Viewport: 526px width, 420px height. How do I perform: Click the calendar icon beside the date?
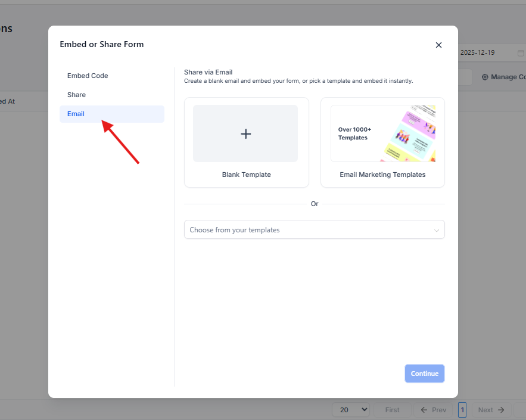pos(520,53)
